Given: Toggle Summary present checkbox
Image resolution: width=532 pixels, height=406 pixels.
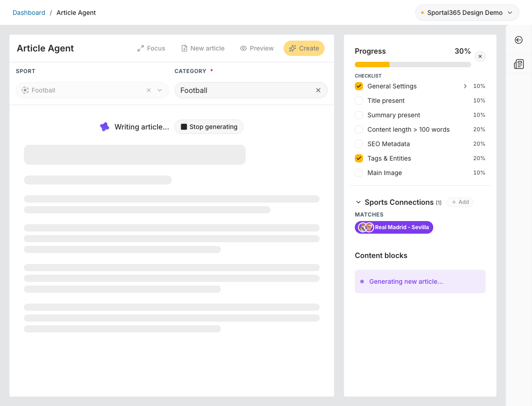Looking at the screenshot, I should coord(358,115).
